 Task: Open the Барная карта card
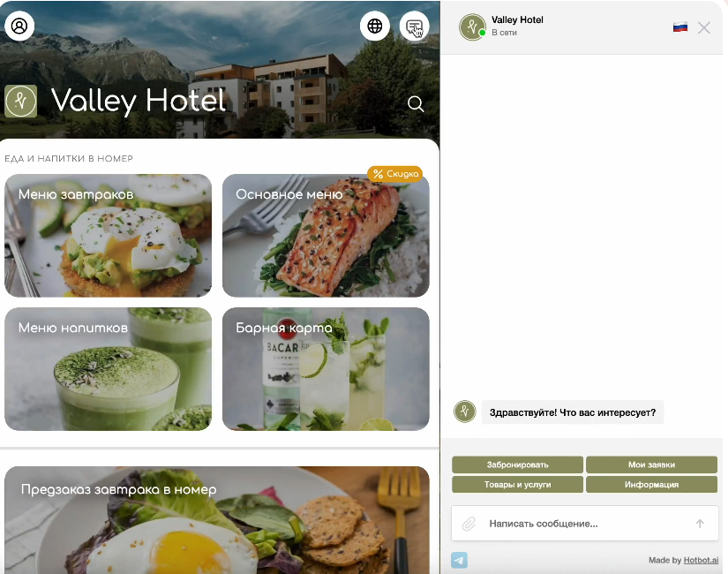326,369
